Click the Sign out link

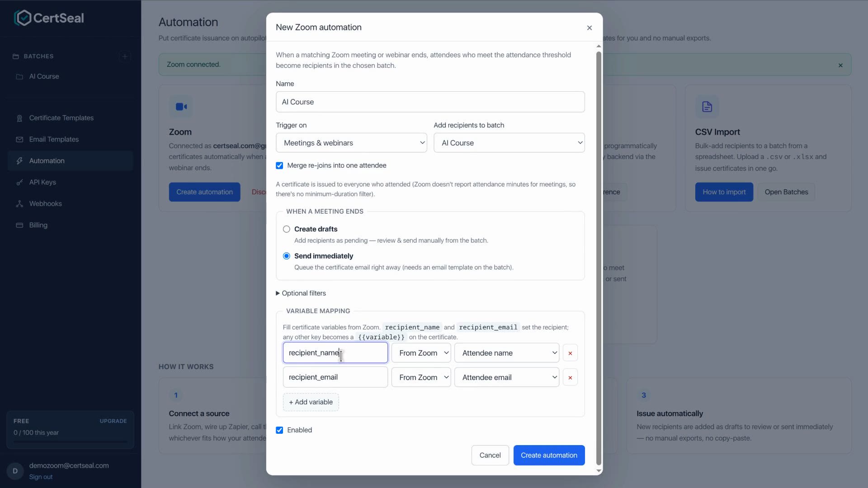41,477
